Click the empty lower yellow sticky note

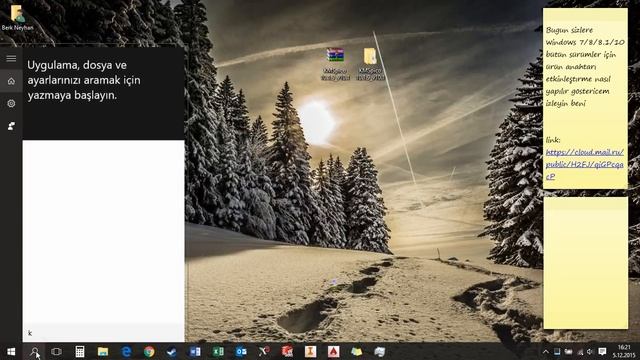(585, 263)
